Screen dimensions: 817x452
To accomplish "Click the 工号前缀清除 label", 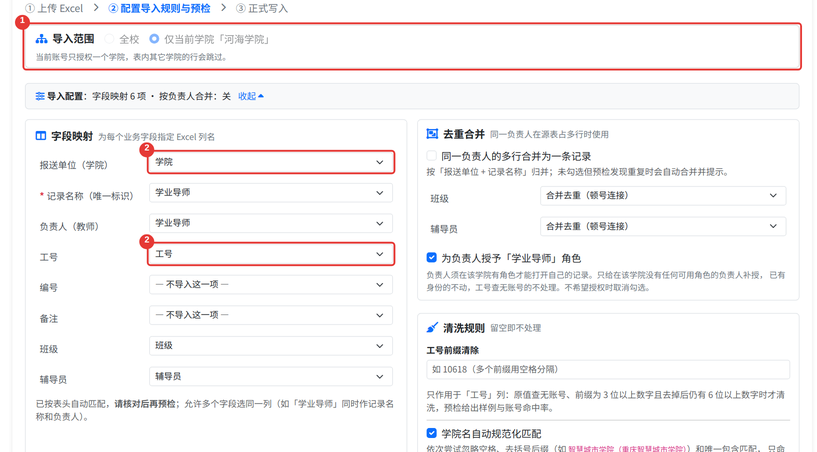I will (x=452, y=350).
